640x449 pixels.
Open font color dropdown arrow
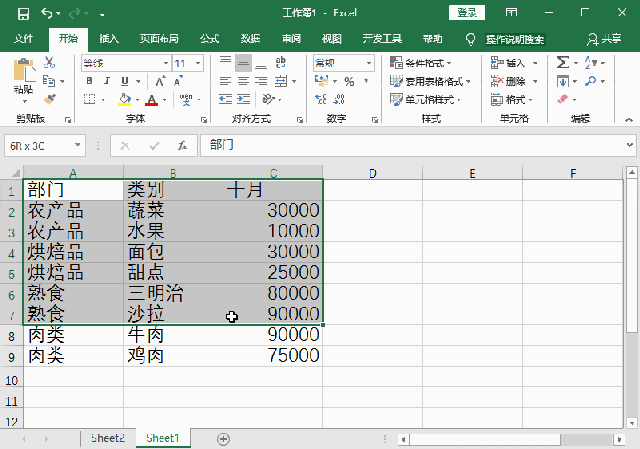pyautogui.click(x=164, y=100)
